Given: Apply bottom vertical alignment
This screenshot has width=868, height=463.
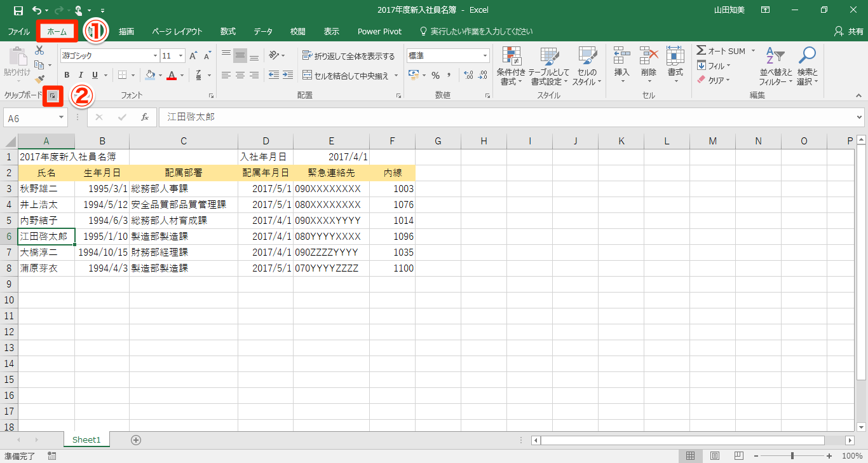Looking at the screenshot, I should coord(254,56).
